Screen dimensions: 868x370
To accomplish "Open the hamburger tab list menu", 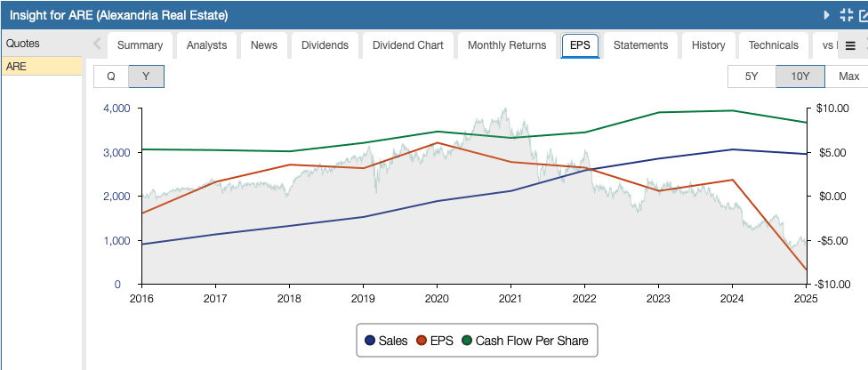I will (850, 45).
